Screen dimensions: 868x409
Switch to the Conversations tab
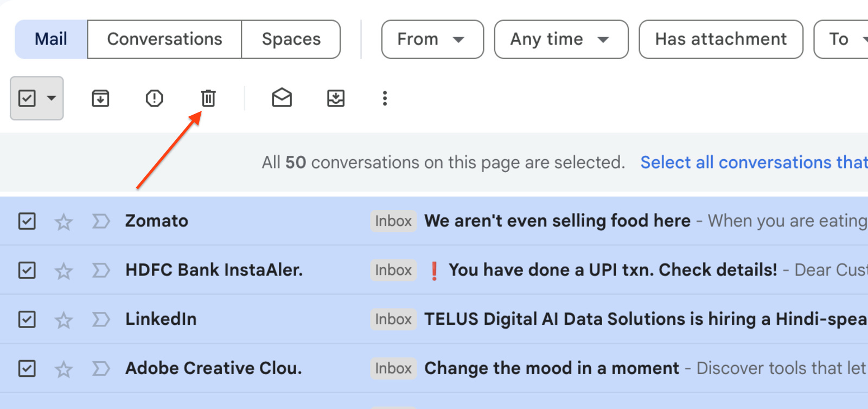coord(164,39)
